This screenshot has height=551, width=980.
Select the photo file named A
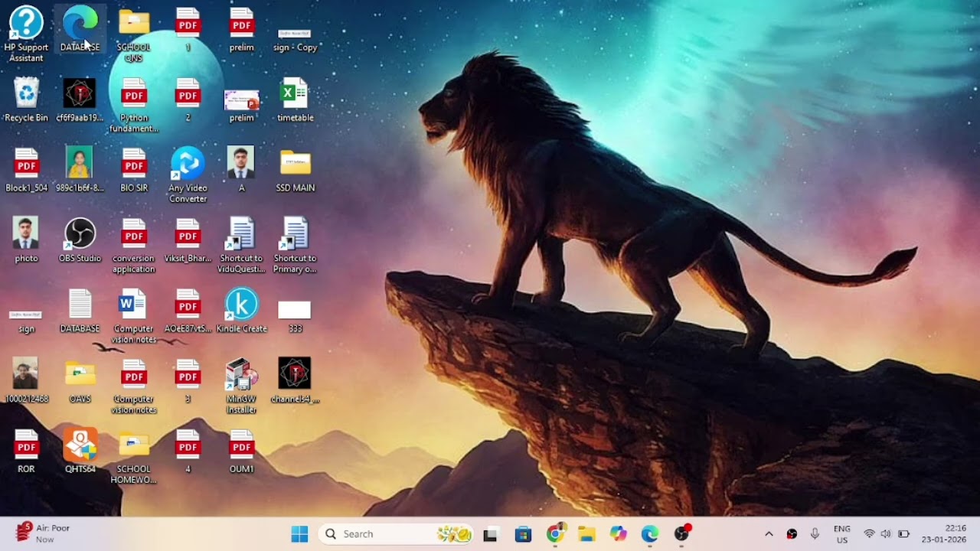[x=241, y=170]
